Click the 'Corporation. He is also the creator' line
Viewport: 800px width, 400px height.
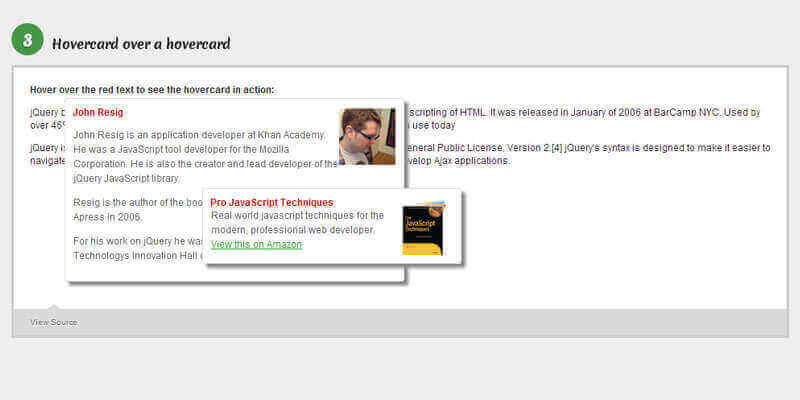(x=205, y=164)
